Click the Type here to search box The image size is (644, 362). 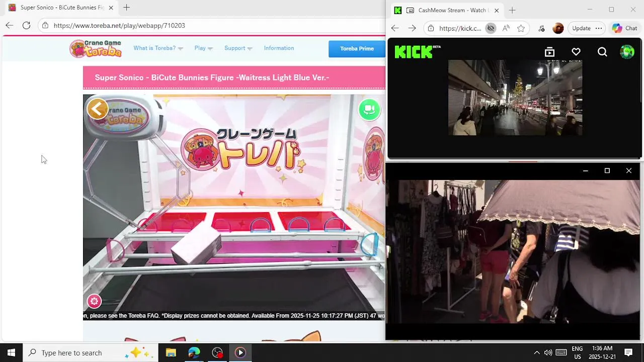(91, 352)
